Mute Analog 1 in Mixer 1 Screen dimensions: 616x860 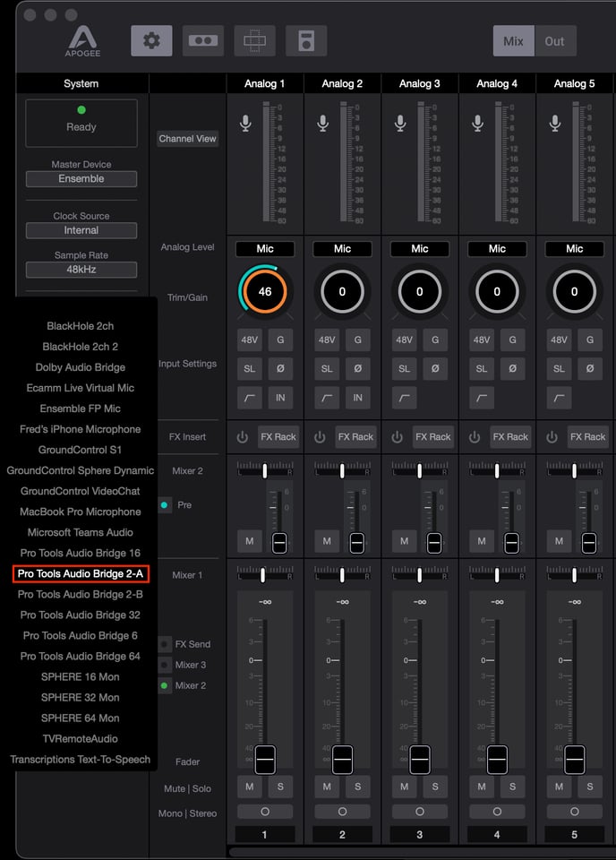point(250,787)
